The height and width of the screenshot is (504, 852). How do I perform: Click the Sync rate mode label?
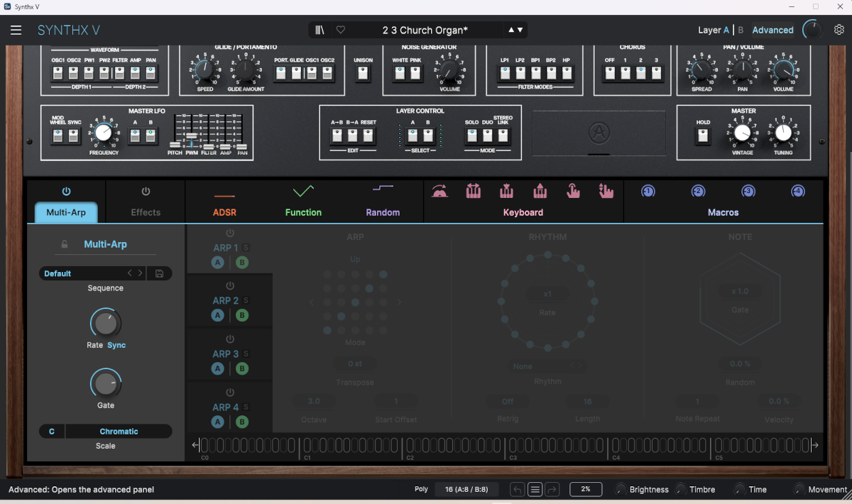pos(116,345)
